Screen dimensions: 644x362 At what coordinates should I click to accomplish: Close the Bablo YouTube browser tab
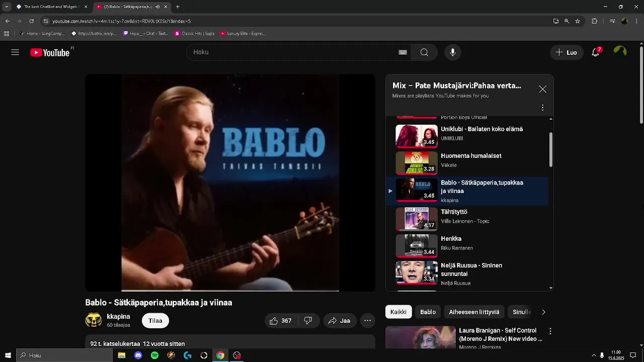166,7
